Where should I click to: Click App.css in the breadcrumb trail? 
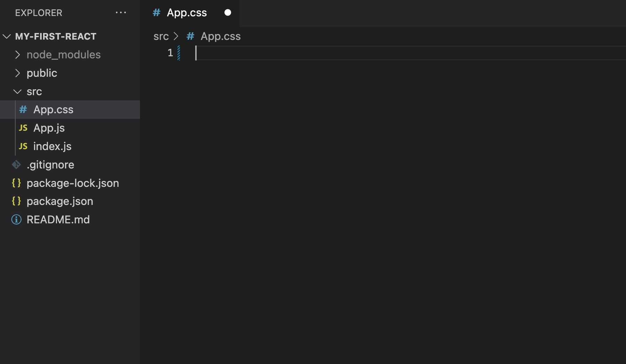click(x=221, y=36)
